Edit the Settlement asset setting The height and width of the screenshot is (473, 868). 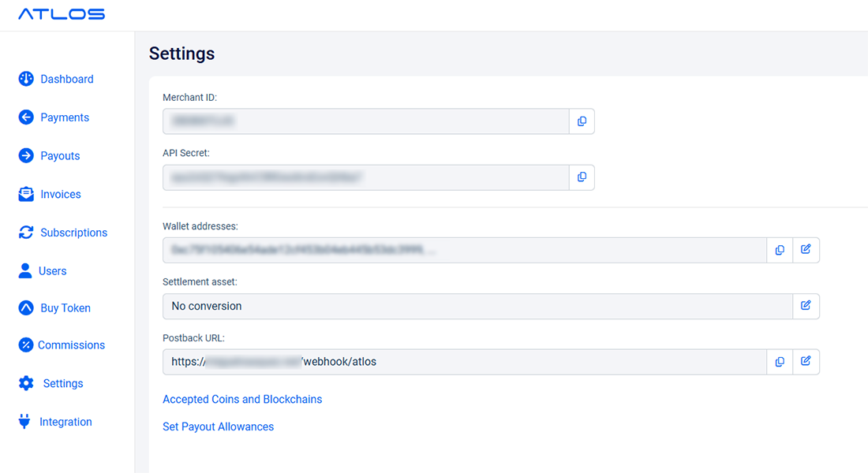(806, 306)
